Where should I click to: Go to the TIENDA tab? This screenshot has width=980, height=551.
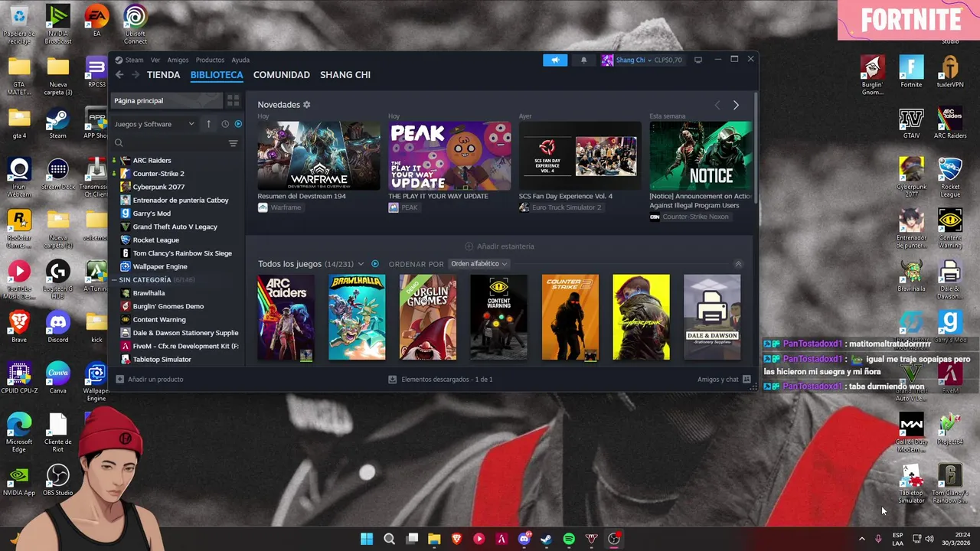[x=163, y=75]
